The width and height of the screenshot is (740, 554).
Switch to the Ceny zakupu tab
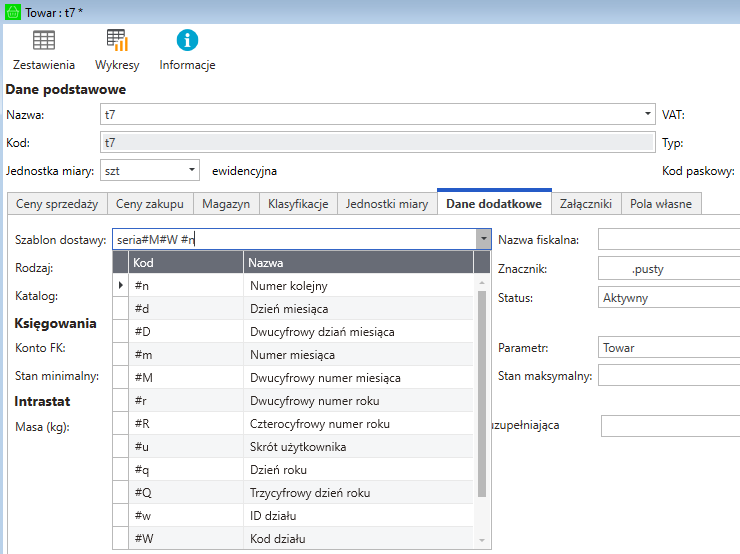click(x=149, y=204)
